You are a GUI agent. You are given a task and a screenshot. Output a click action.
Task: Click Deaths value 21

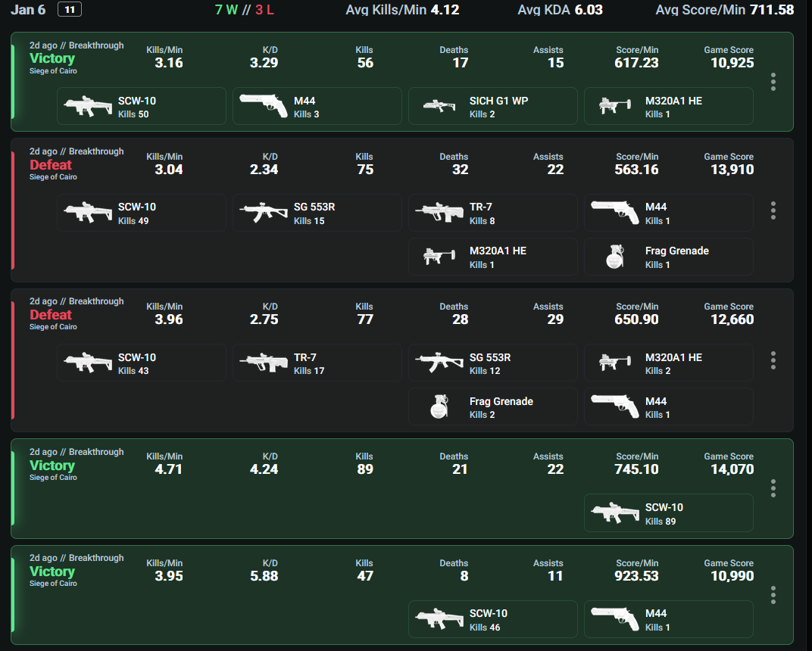[x=461, y=469]
